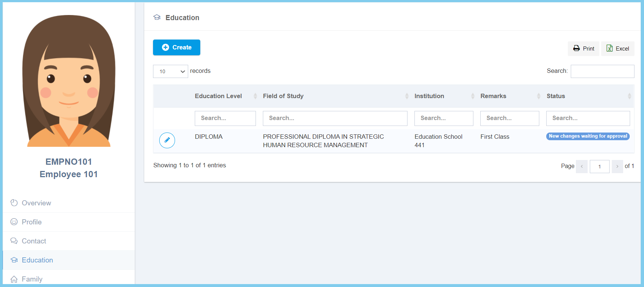The image size is (644, 287).
Task: Click the Profile smiley icon in sidebar
Action: [x=14, y=222]
